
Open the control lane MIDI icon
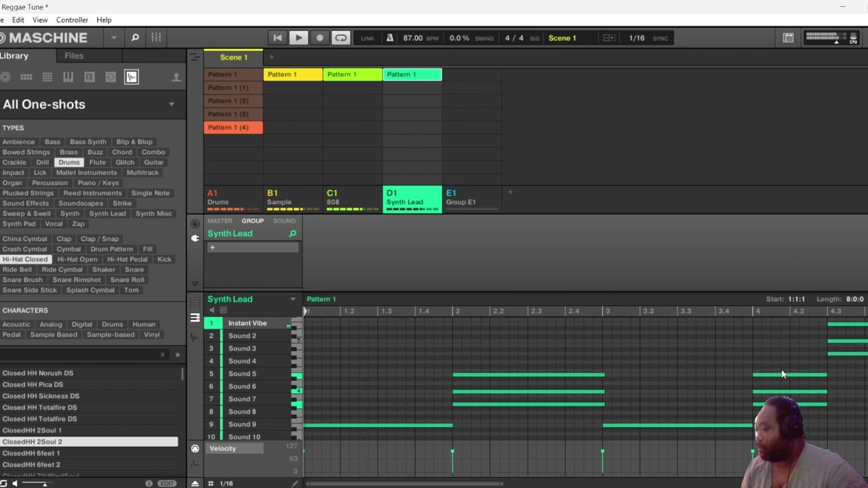pos(195,449)
